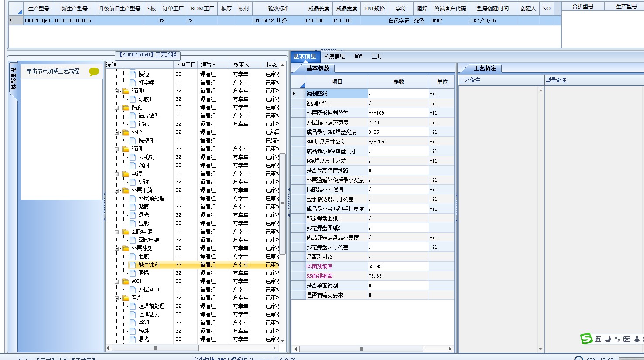Viewport: 644px width, 360px height.
Task: Click the 73.83 SS面残铜率 value
Action: click(398, 276)
